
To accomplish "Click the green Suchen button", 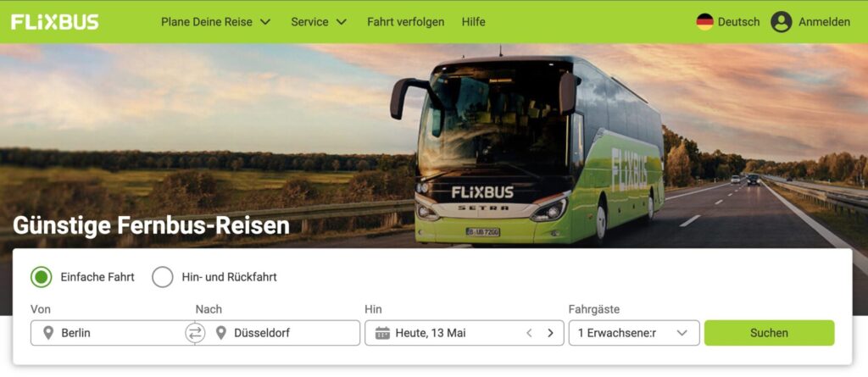I will [769, 333].
